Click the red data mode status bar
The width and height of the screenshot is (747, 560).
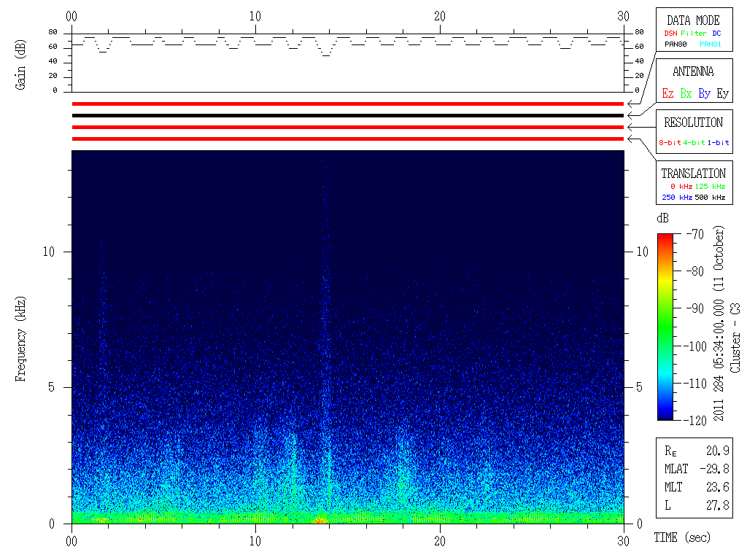(x=348, y=104)
